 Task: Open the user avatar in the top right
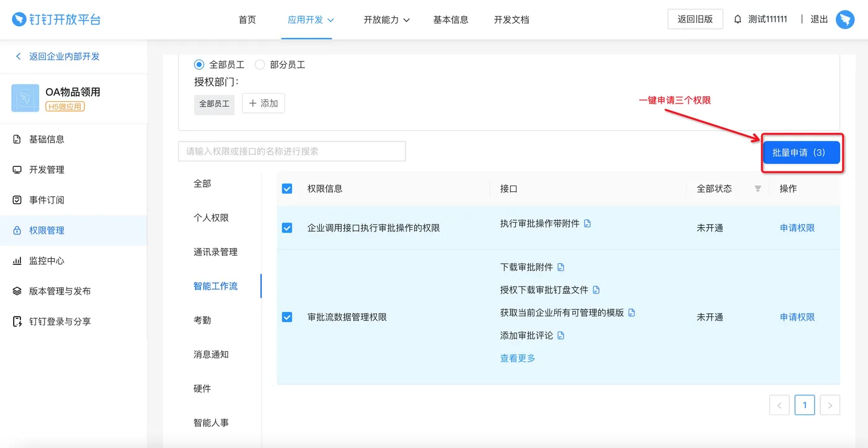[x=845, y=19]
